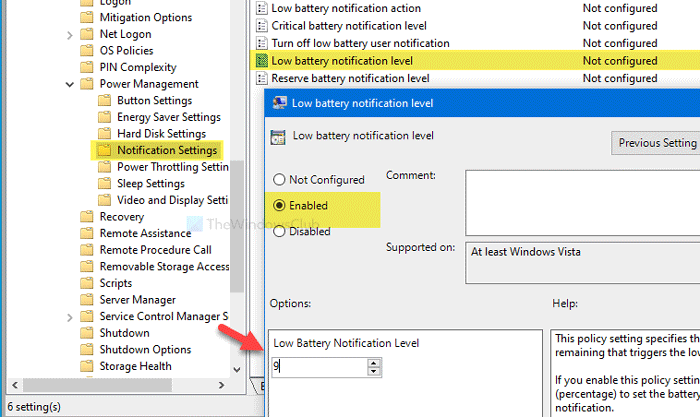Select the Hard Disk Settings folder icon
Image resolution: width=700 pixels, height=417 pixels.
[104, 133]
